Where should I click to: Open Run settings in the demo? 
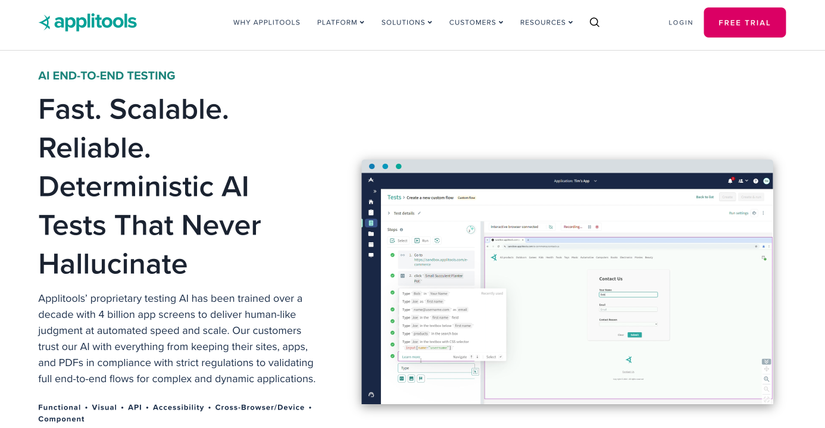(x=738, y=213)
